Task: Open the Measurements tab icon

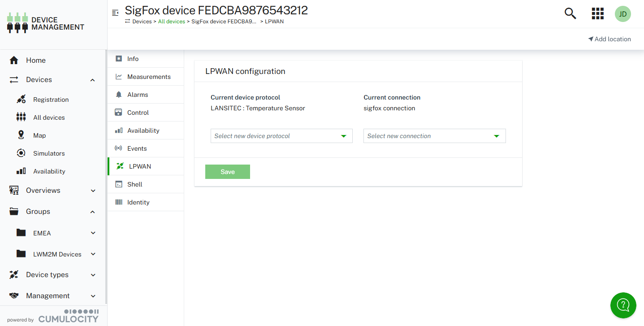Action: 119,76
